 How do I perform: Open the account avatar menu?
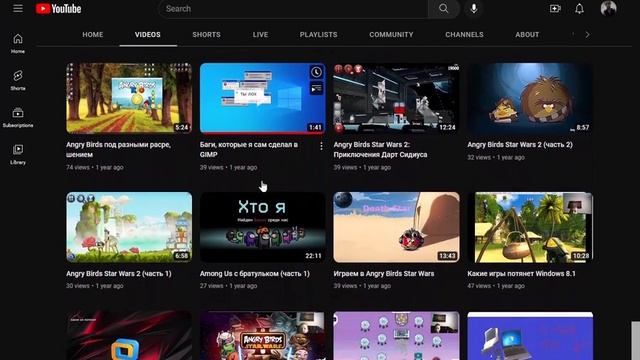608,9
